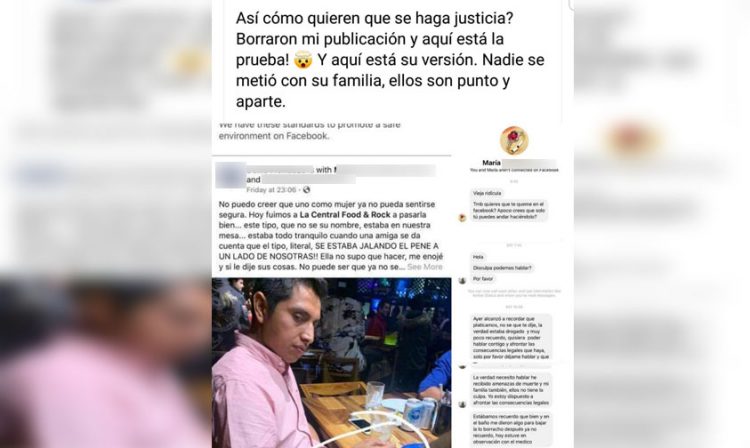The width and height of the screenshot is (750, 448).
Task: Open La Central Food & Rock page link
Action: 345,215
